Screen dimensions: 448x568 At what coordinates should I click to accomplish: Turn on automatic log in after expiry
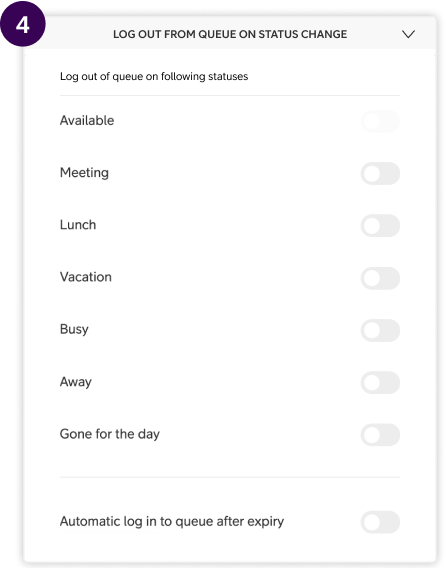point(380,522)
